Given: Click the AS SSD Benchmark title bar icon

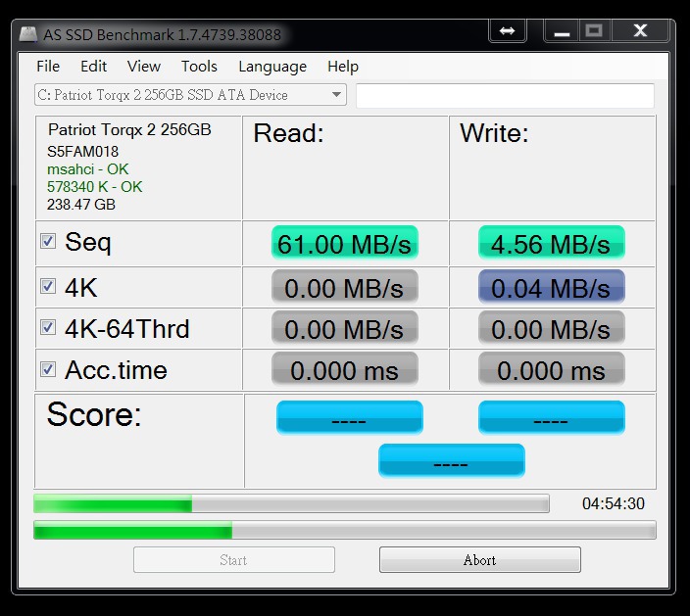Looking at the screenshot, I should 27,34.
